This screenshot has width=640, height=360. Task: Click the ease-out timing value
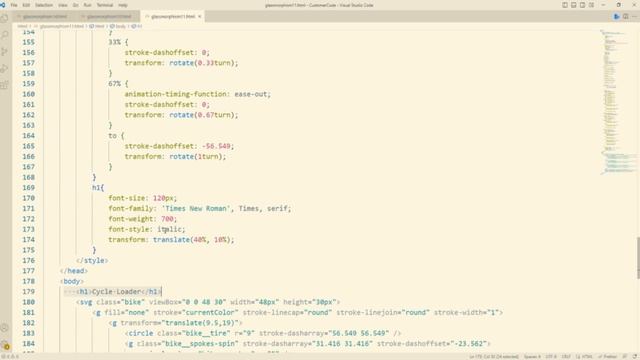coord(251,94)
